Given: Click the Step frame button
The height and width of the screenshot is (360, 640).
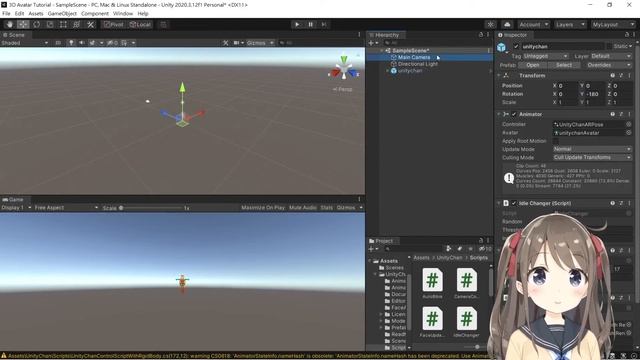Looking at the screenshot, I should tap(324, 24).
